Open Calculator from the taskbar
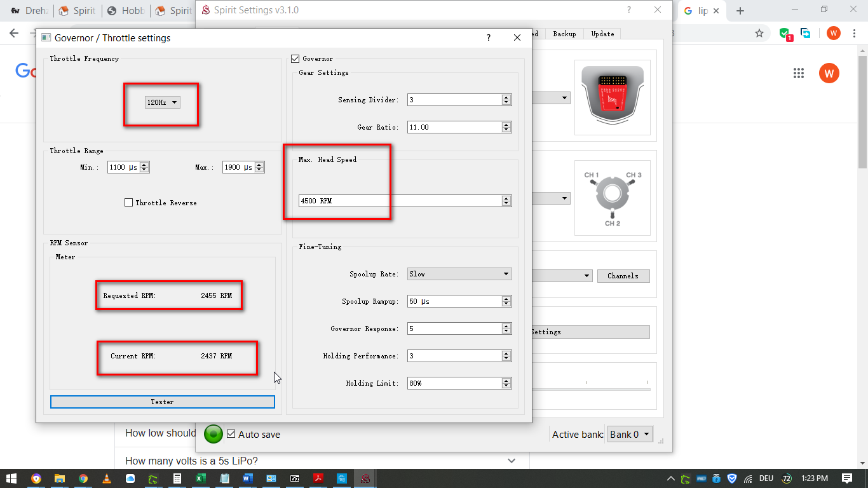The image size is (868, 488). tap(177, 478)
